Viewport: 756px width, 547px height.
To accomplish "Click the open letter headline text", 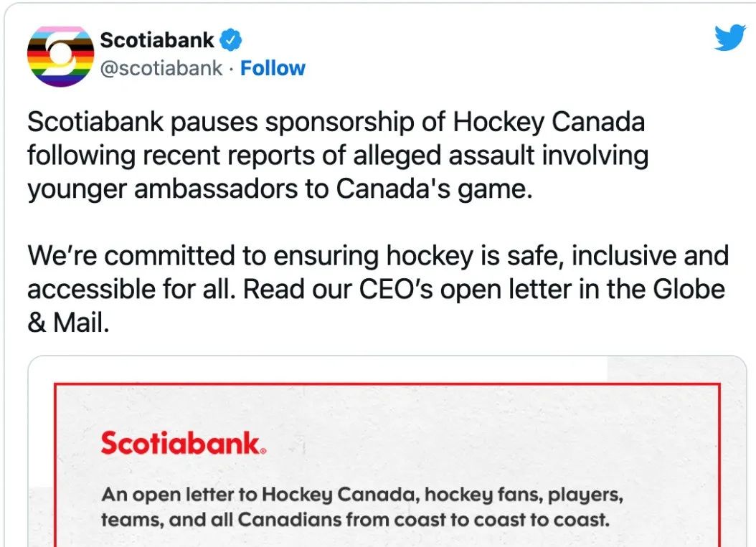I will [x=362, y=507].
